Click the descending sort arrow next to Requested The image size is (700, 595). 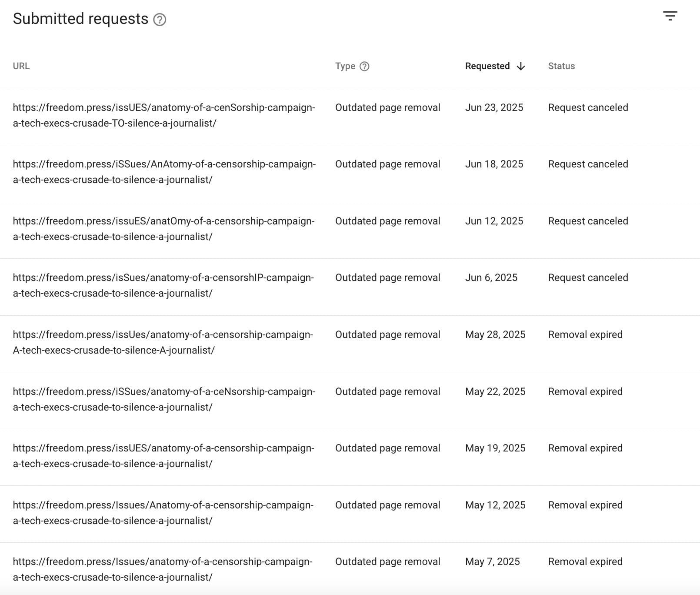click(520, 67)
